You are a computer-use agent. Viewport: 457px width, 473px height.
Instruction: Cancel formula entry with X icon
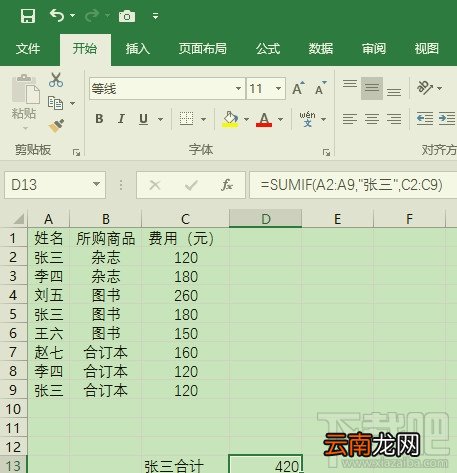pos(155,185)
